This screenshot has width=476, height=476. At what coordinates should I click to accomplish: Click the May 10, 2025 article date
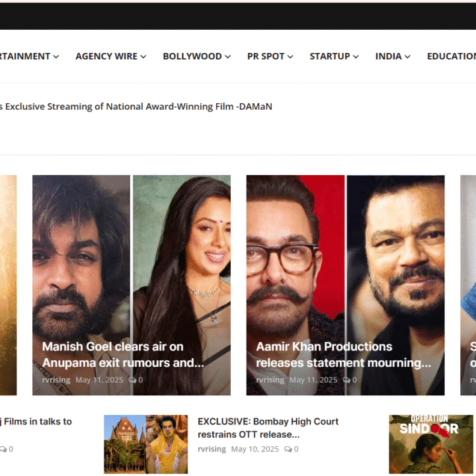click(255, 450)
